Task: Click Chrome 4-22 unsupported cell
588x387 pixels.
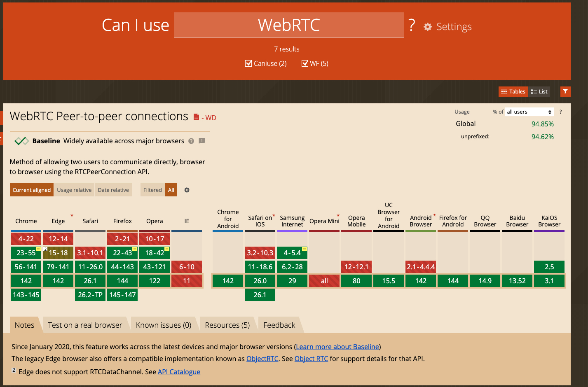Action: (x=26, y=239)
